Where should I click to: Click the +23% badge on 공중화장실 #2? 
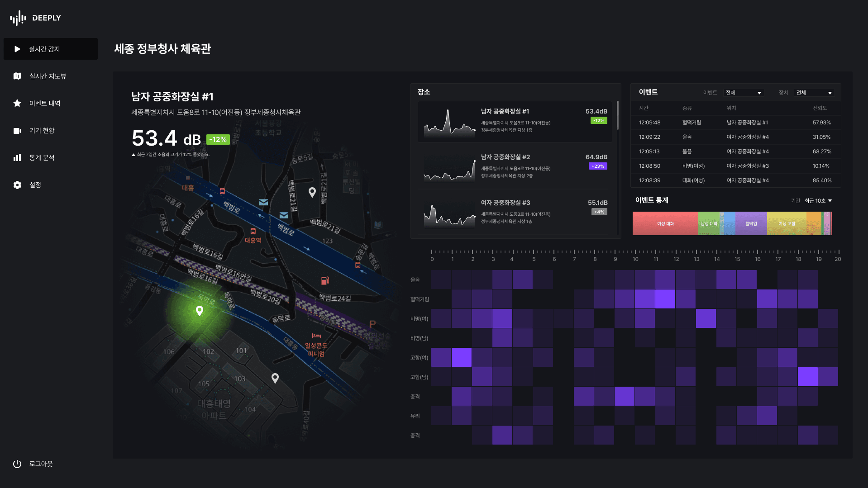tap(598, 166)
